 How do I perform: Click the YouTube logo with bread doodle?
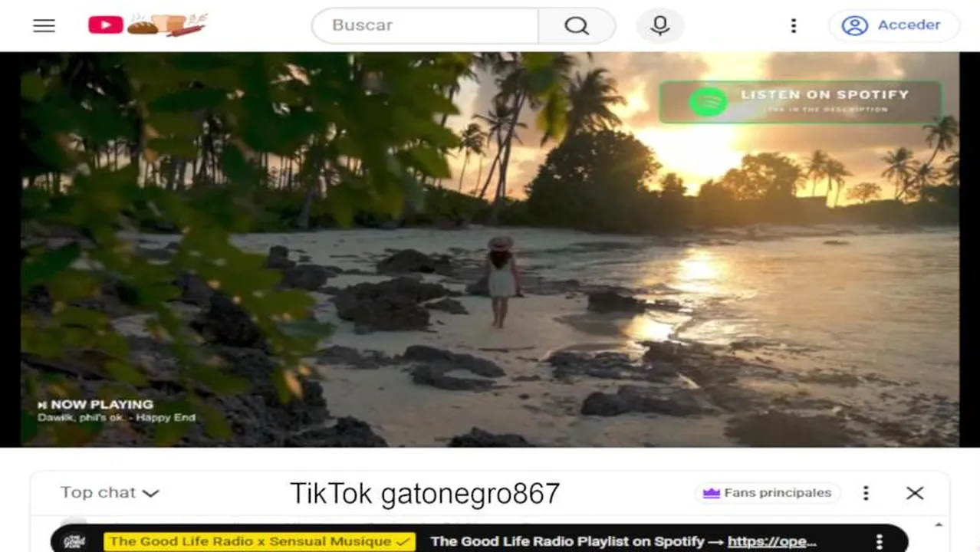(147, 25)
